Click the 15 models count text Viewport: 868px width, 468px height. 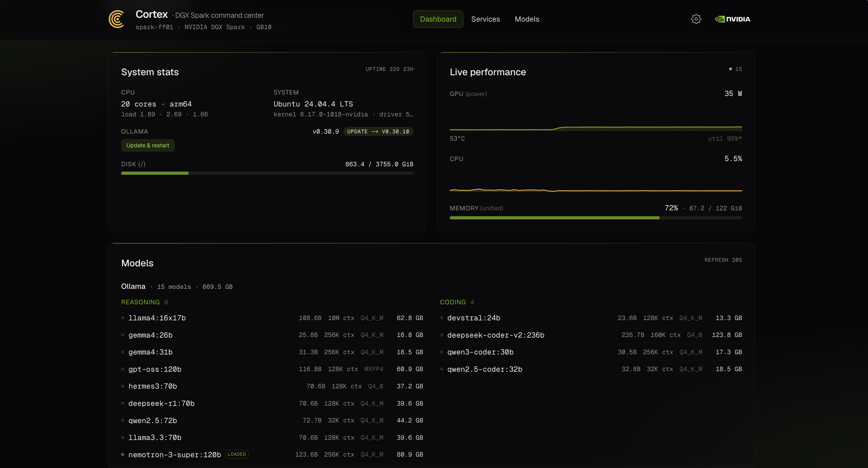174,287
